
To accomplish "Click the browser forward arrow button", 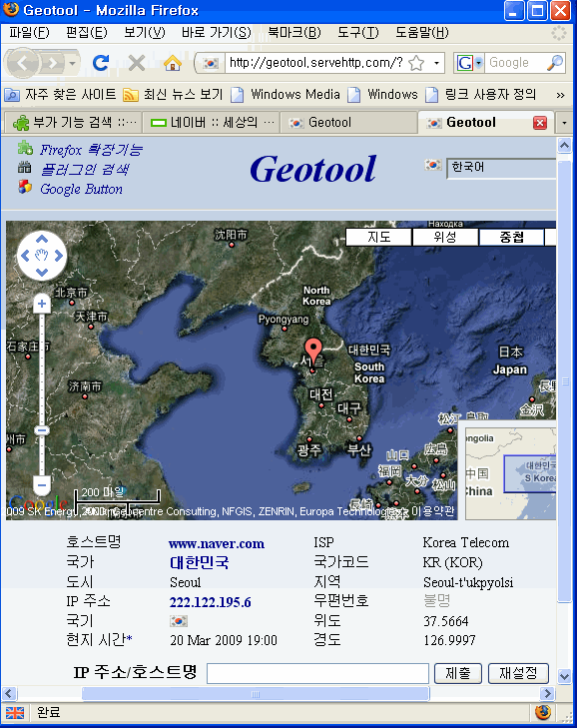I will (53, 63).
